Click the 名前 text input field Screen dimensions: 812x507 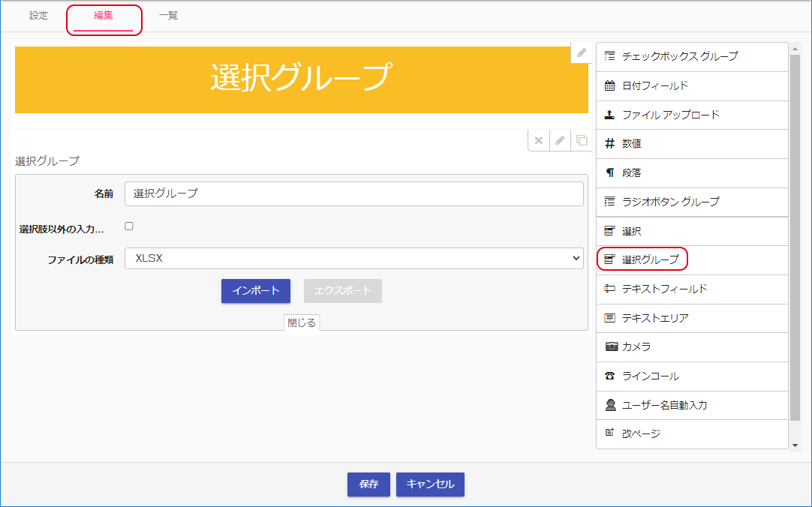(353, 193)
